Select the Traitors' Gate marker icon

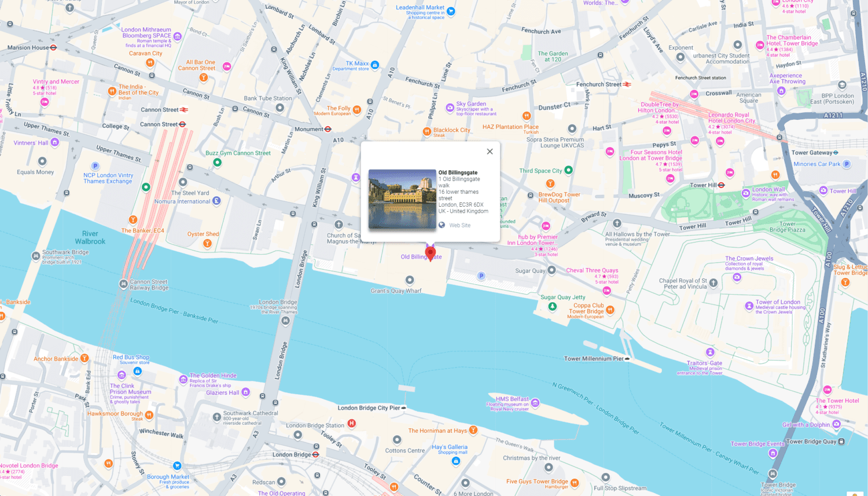point(710,352)
